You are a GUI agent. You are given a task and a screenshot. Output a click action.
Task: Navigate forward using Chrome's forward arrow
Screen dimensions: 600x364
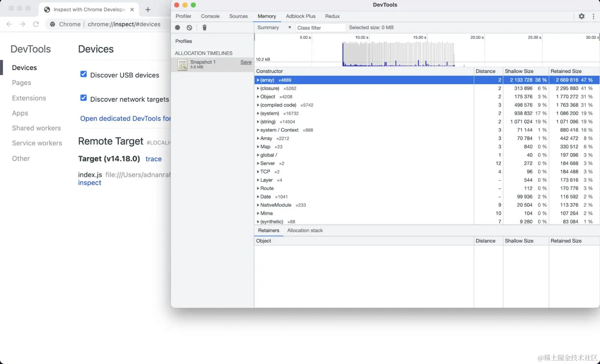tap(22, 24)
